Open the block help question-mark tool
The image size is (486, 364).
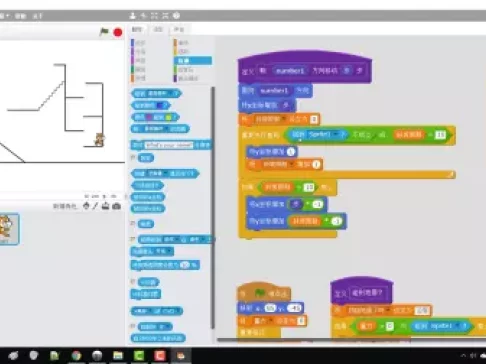[x=177, y=16]
